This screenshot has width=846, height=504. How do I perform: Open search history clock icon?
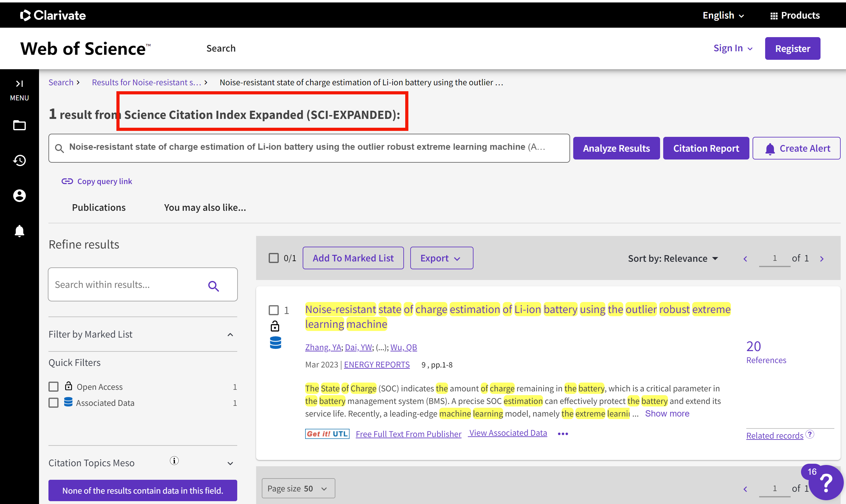coord(20,160)
